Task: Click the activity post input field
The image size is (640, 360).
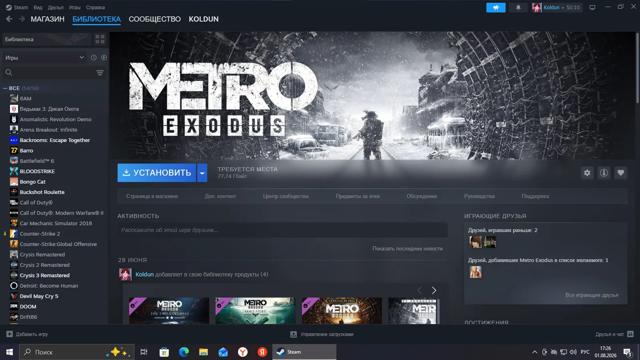Action: [282, 230]
